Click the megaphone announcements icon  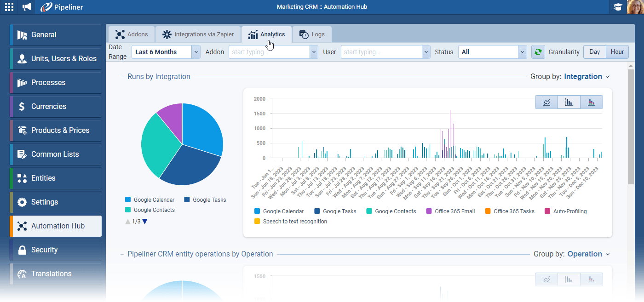click(27, 7)
